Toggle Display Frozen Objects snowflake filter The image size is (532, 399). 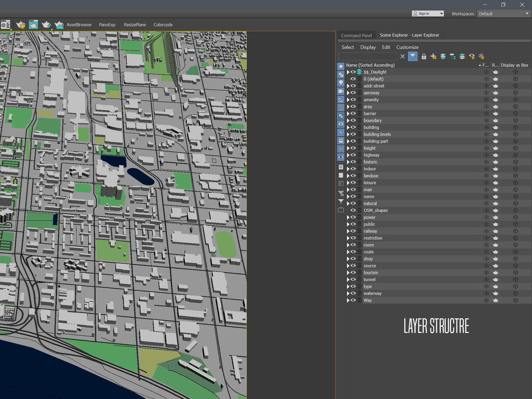[x=341, y=149]
